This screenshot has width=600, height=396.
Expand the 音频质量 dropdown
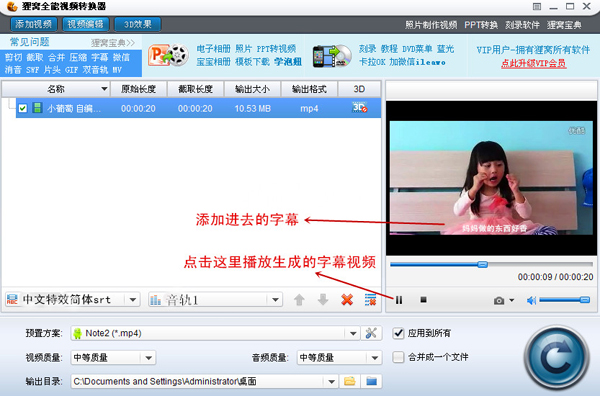point(375,358)
